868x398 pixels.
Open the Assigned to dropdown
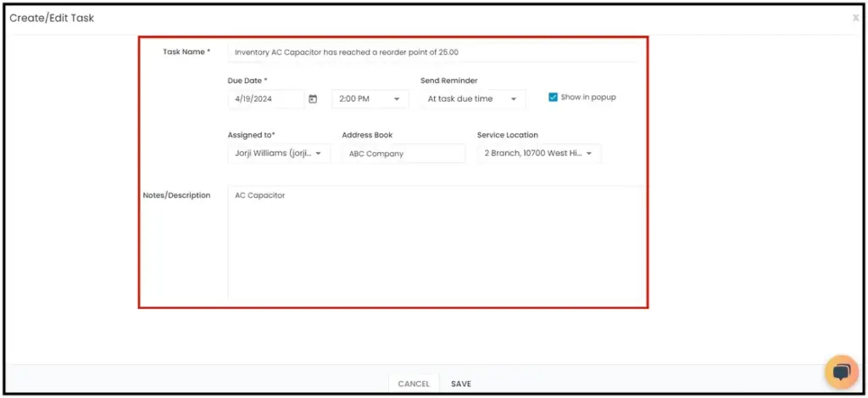(x=279, y=154)
